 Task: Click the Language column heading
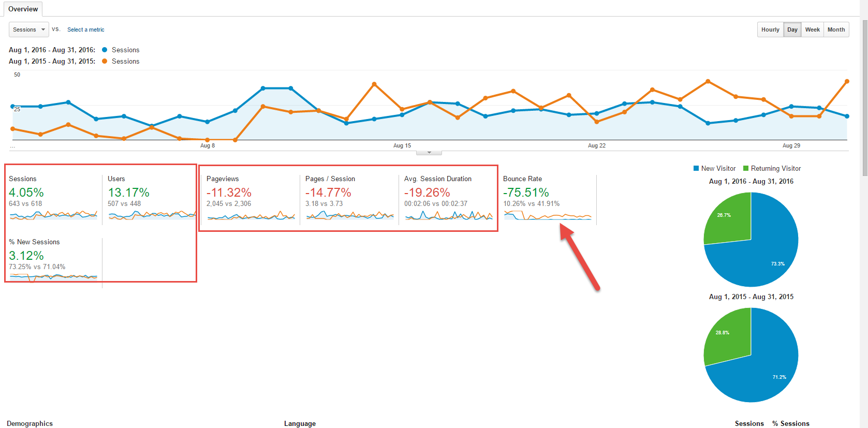(300, 423)
